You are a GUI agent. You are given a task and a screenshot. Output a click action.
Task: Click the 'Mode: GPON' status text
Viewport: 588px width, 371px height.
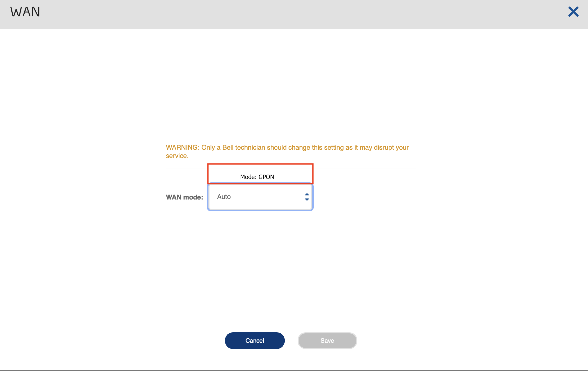point(257,177)
